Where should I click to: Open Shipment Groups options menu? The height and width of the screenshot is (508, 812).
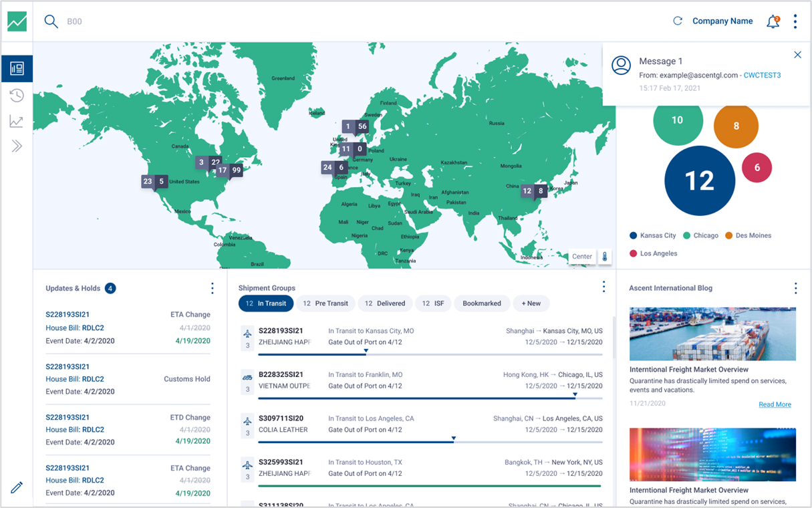click(603, 287)
